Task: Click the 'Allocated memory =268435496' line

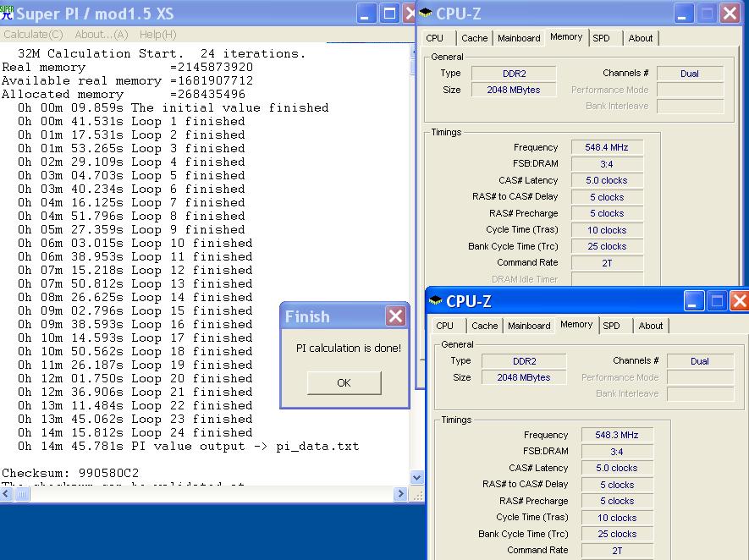Action: (124, 94)
